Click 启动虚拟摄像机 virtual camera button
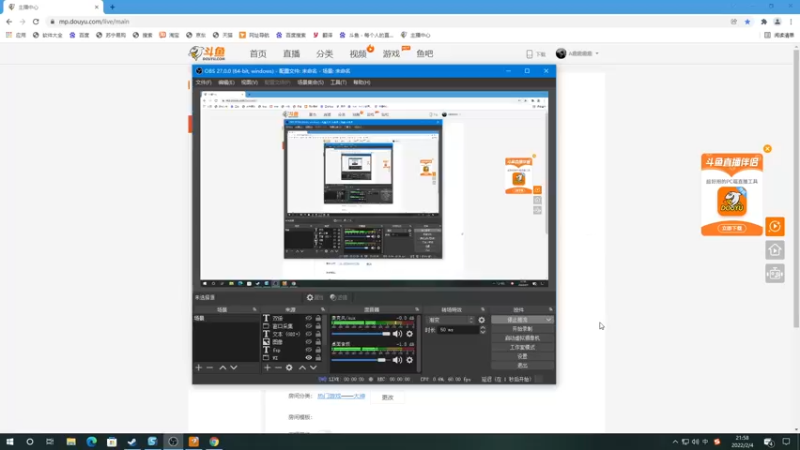 (522, 338)
